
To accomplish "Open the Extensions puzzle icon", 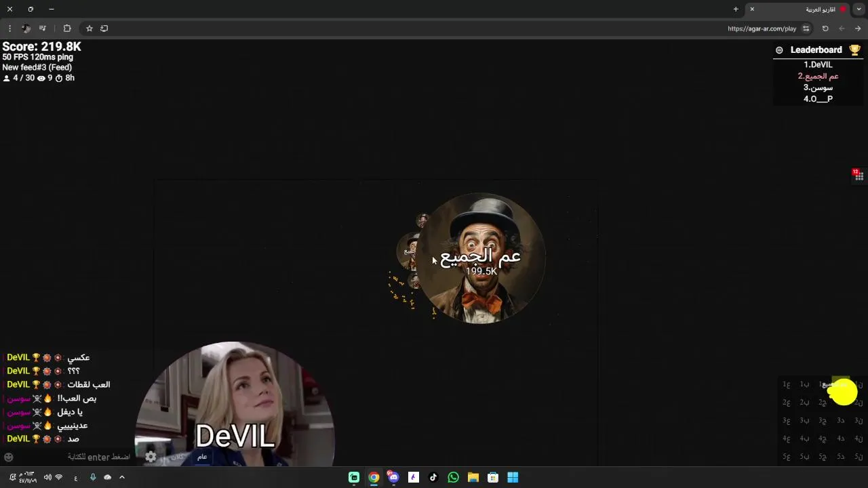I will [x=67, y=28].
